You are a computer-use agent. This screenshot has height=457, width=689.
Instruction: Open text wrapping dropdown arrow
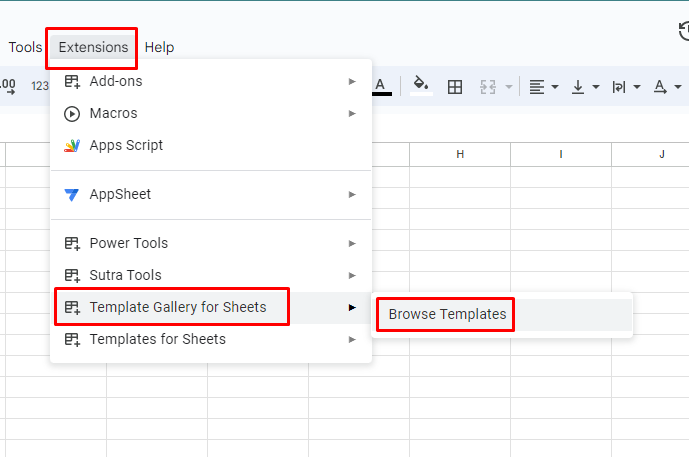click(x=637, y=87)
